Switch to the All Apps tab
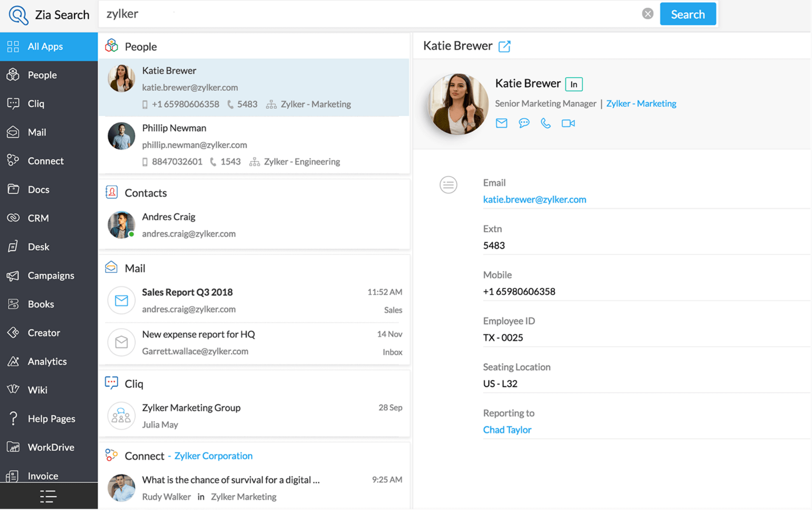 click(x=45, y=46)
